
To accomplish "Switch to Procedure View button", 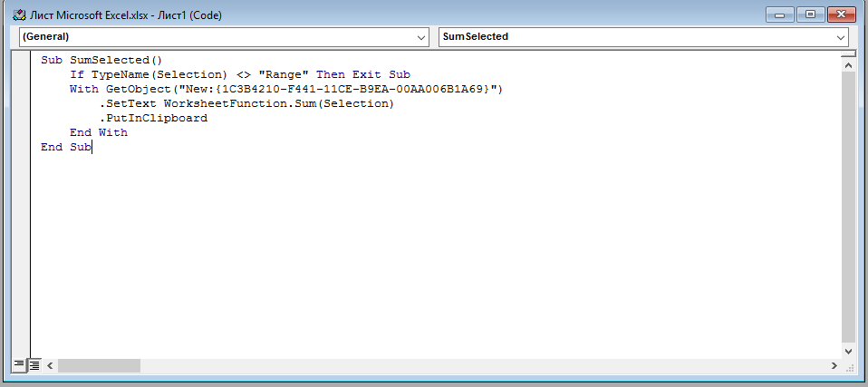I will point(19,365).
